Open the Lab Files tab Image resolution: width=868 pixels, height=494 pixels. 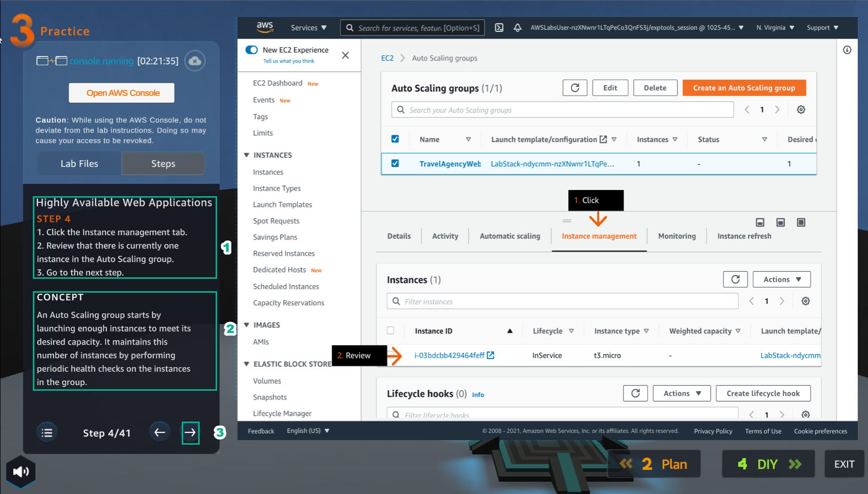pos(80,164)
